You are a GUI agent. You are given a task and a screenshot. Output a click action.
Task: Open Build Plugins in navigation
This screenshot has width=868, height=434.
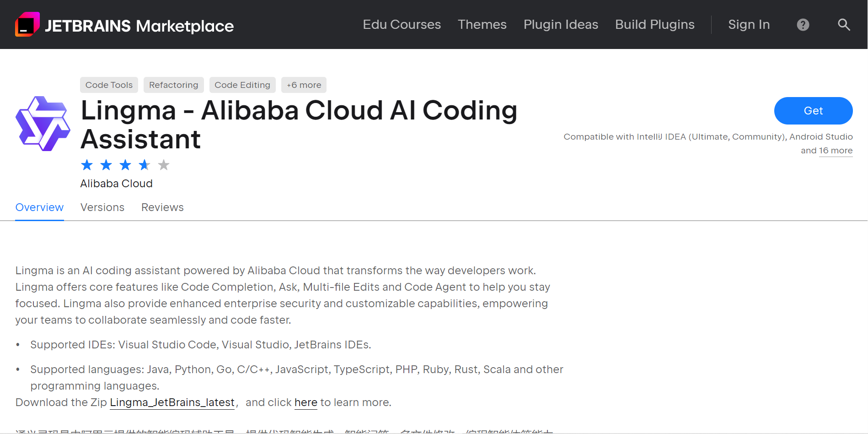click(654, 25)
